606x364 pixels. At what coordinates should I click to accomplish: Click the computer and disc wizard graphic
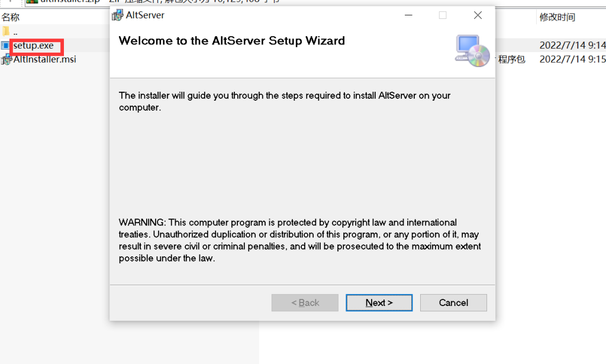click(x=472, y=51)
